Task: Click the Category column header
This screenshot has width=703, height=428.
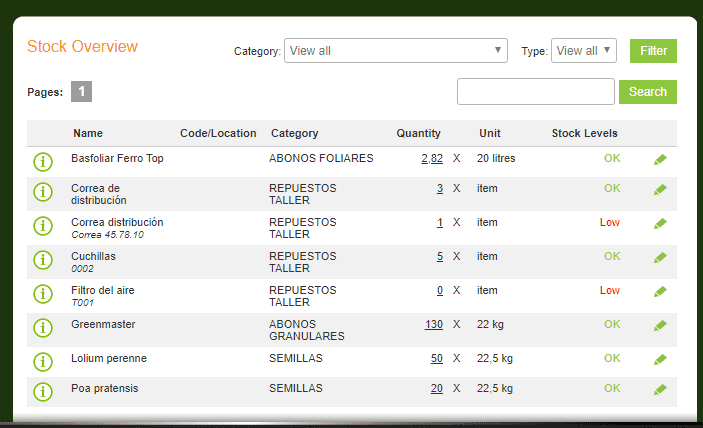Action: (295, 133)
